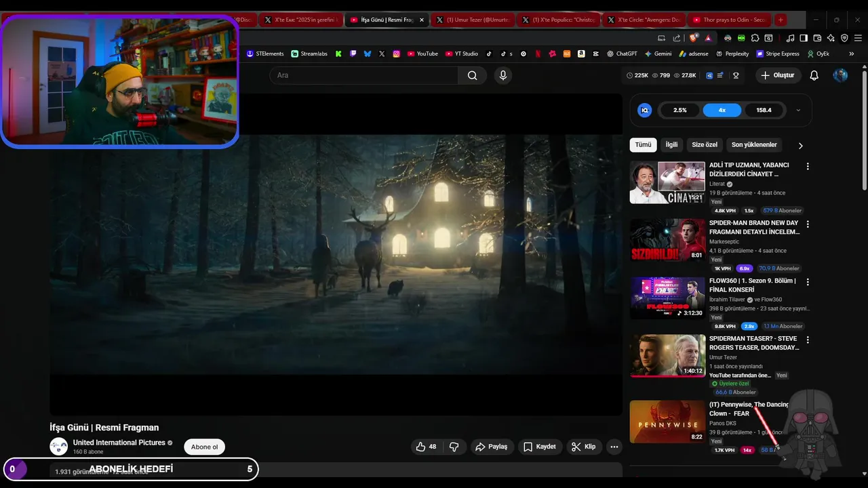Open the Literat channel link
The height and width of the screenshot is (488, 868).
pyautogui.click(x=717, y=184)
